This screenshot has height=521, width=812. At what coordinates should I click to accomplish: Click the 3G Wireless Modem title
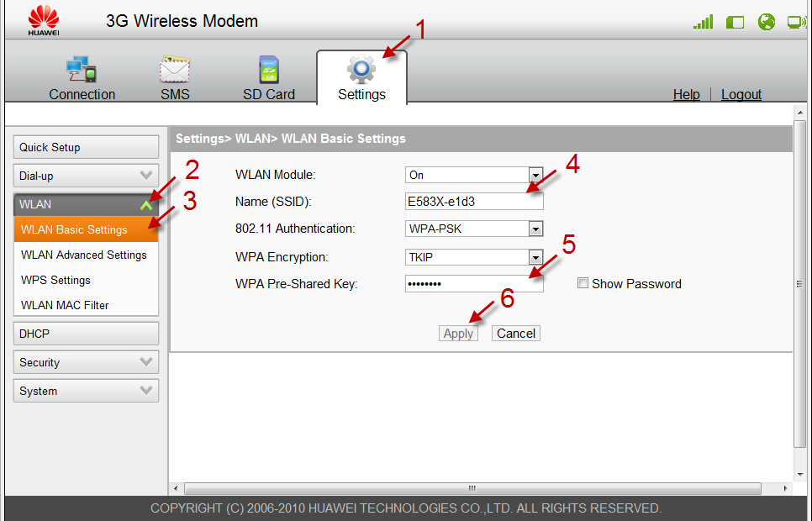[182, 21]
